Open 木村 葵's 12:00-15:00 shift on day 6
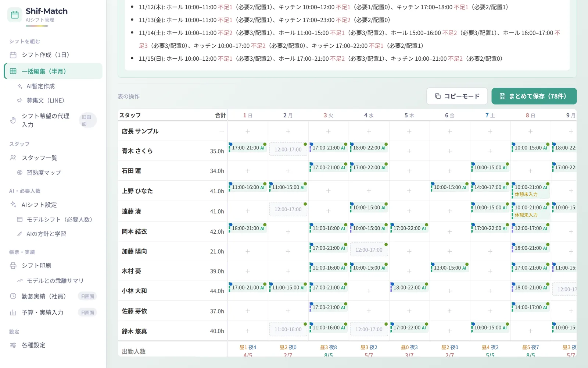588x368 pixels. [450, 268]
